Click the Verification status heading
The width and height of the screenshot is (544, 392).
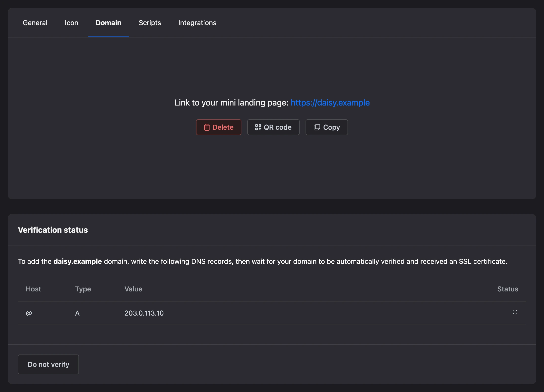click(x=53, y=230)
